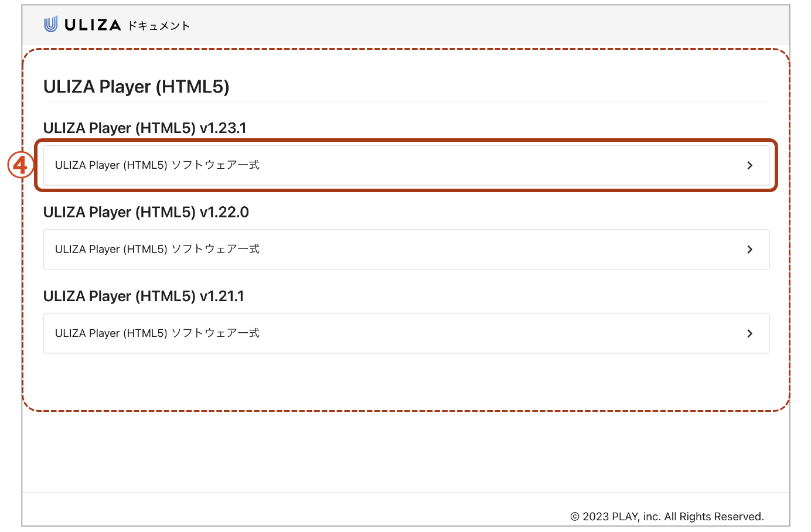The height and width of the screenshot is (532, 811).
Task: Click the ULIZA Player (HTML5) v1.23.1 heading
Action: tap(145, 128)
